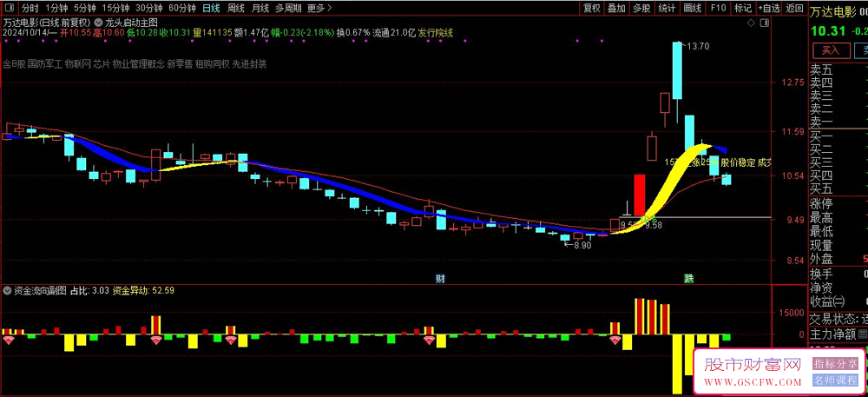Switch to 15分钟 period
The height and width of the screenshot is (397, 868).
click(115, 9)
